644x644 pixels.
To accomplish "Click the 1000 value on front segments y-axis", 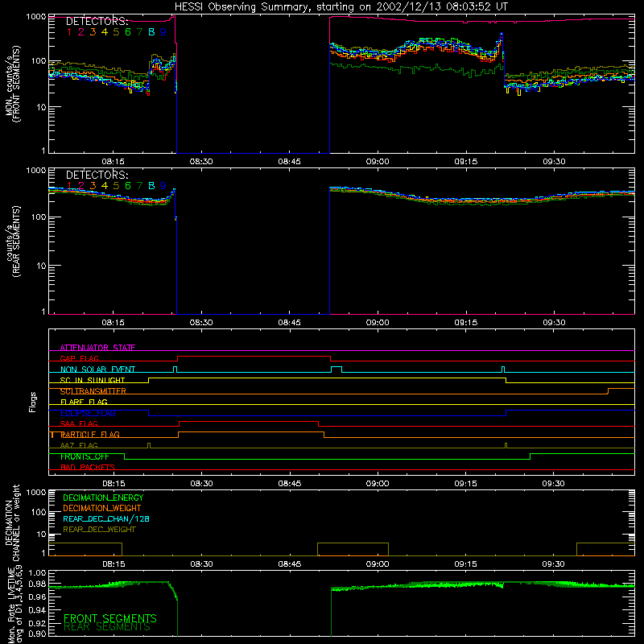I will [x=35, y=17].
